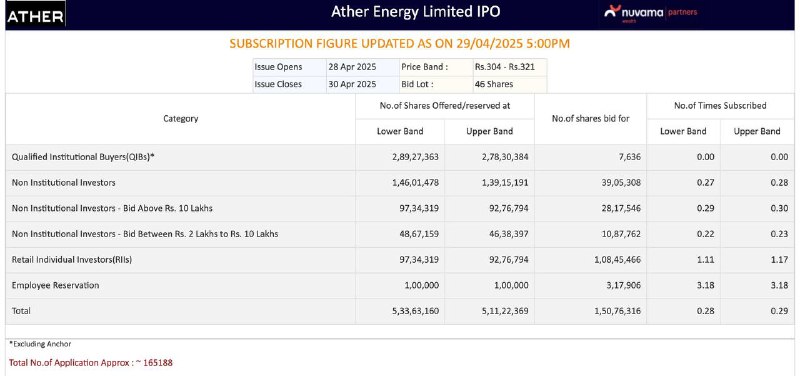Image resolution: width=800 pixels, height=376 pixels.
Task: Select the Non Institutional Investors row label
Action: 64,183
